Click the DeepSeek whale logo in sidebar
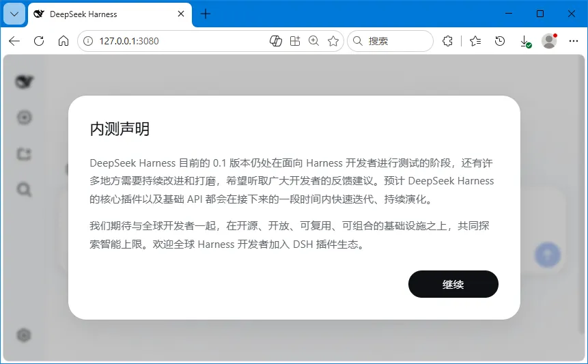The image size is (588, 364). [25, 82]
